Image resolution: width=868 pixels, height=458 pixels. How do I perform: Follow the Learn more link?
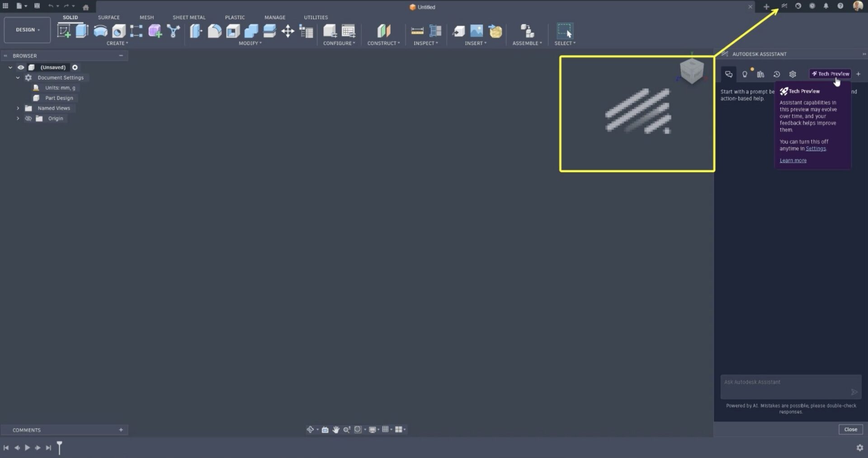793,161
